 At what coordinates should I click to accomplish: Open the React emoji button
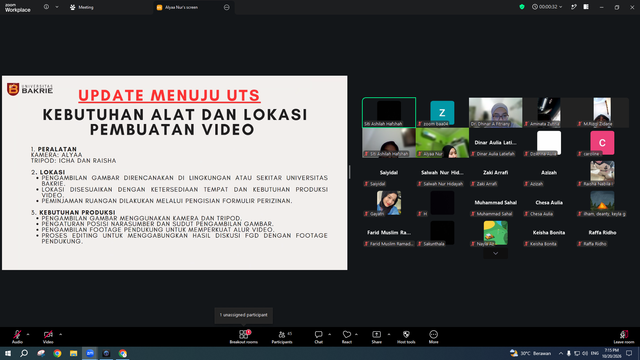(347, 337)
